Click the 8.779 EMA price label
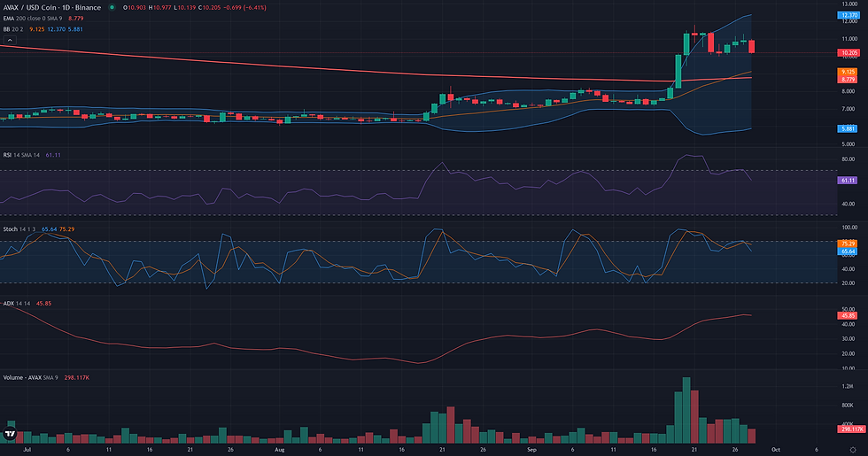868x456 pixels. tap(848, 79)
